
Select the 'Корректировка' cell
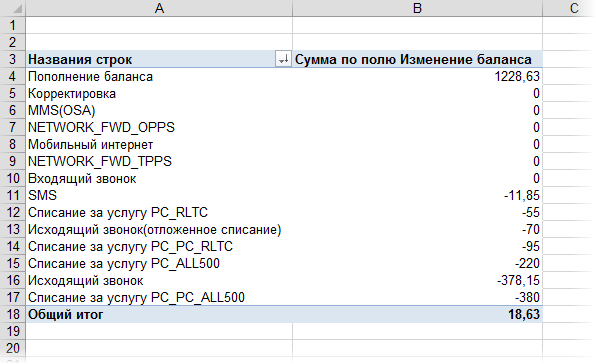click(x=159, y=93)
